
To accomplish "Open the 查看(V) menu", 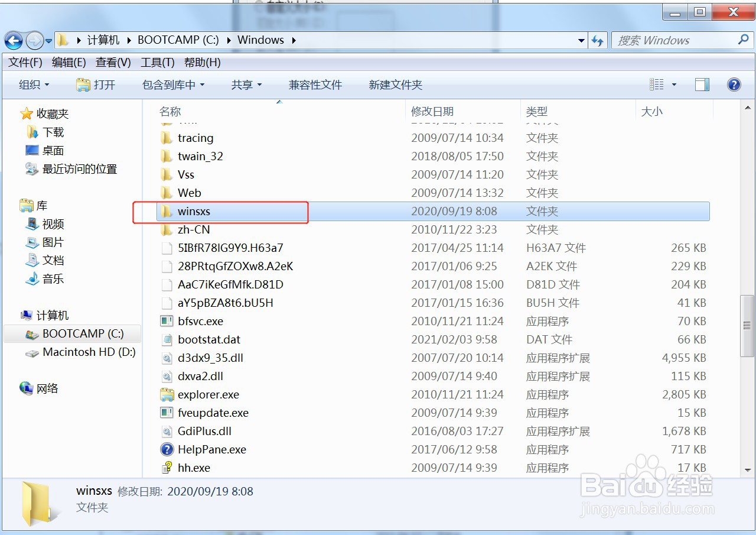I will pyautogui.click(x=112, y=62).
